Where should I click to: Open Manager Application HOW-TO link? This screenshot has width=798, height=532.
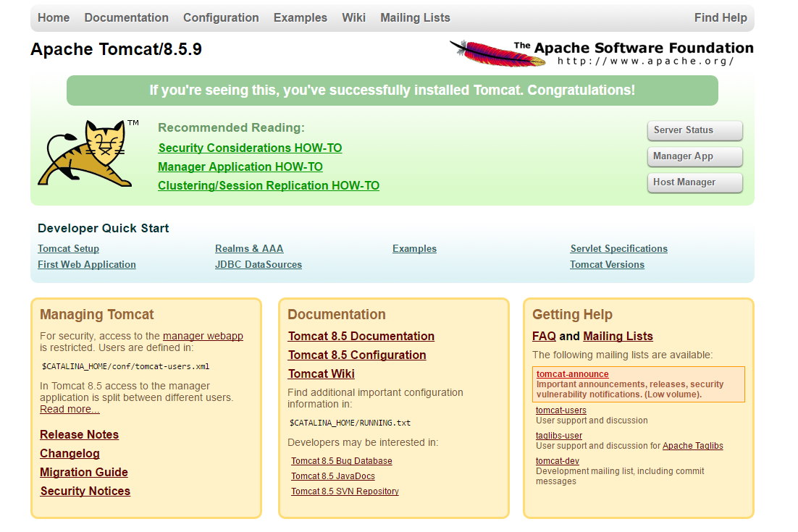240,166
